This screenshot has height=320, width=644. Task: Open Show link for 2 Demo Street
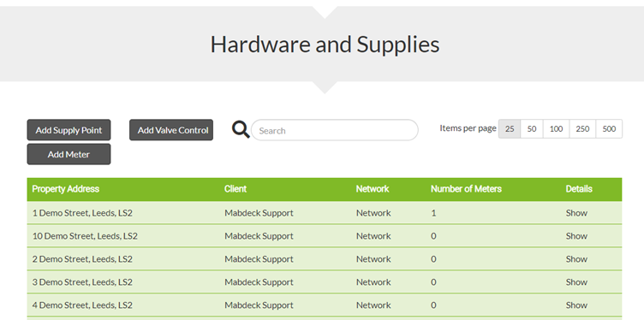576,259
